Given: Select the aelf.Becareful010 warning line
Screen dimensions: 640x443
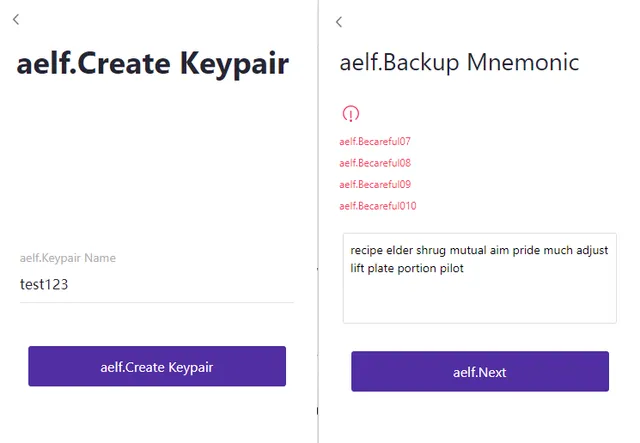Looking at the screenshot, I should click(378, 206).
